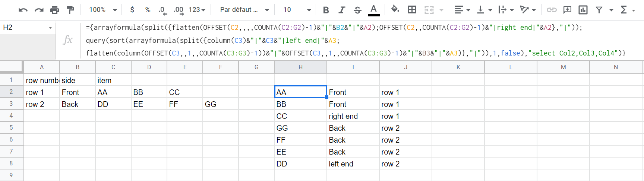This screenshot has height=181, width=644.
Task: Click the fx function icon
Action: [x=68, y=40]
